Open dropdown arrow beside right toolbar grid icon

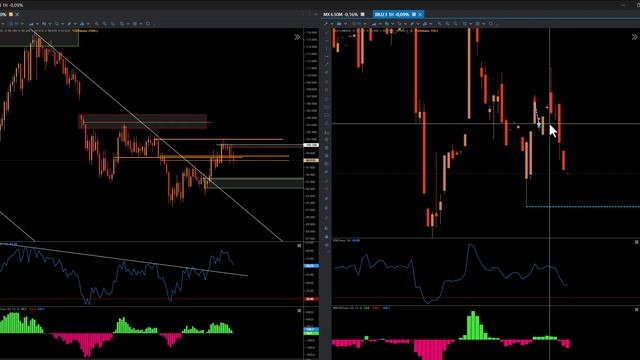(x=484, y=24)
